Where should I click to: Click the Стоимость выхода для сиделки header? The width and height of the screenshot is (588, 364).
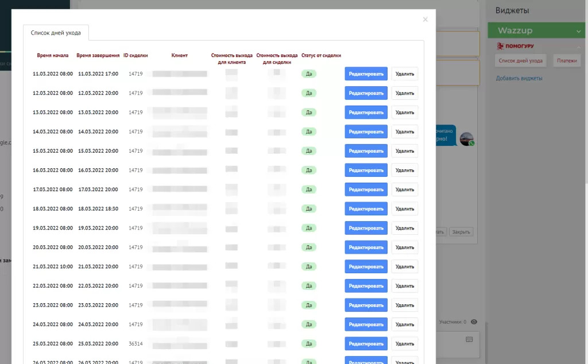pos(277,59)
